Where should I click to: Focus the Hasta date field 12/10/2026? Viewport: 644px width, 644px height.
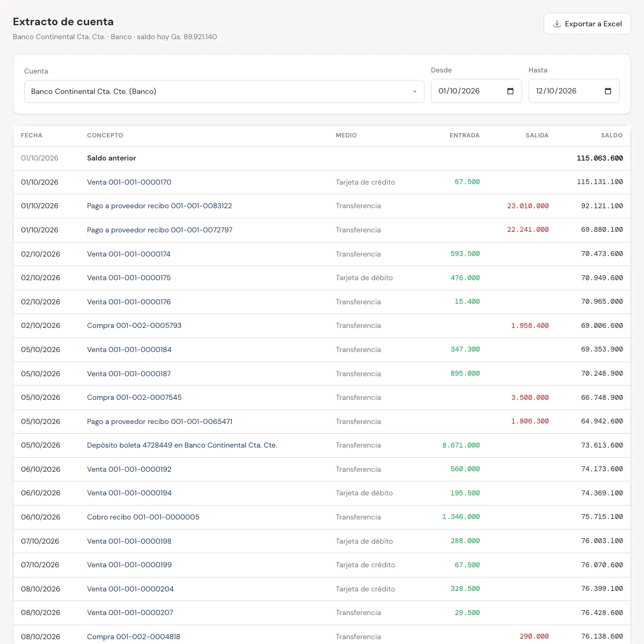[x=574, y=91]
